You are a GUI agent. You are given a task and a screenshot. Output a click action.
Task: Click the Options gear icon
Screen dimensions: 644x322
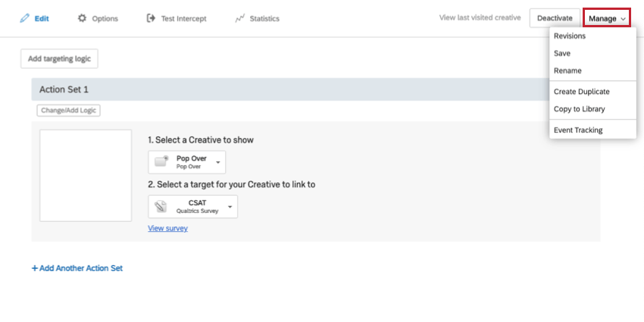(82, 18)
